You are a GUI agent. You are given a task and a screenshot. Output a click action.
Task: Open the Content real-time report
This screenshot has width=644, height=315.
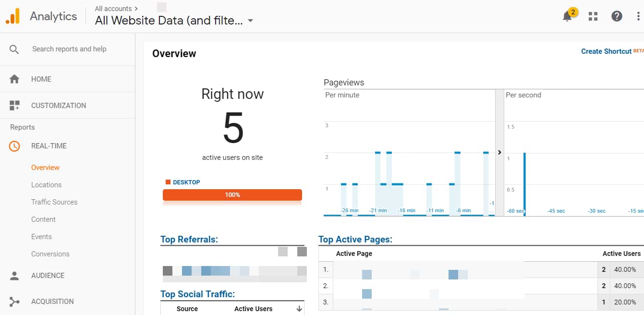43,219
